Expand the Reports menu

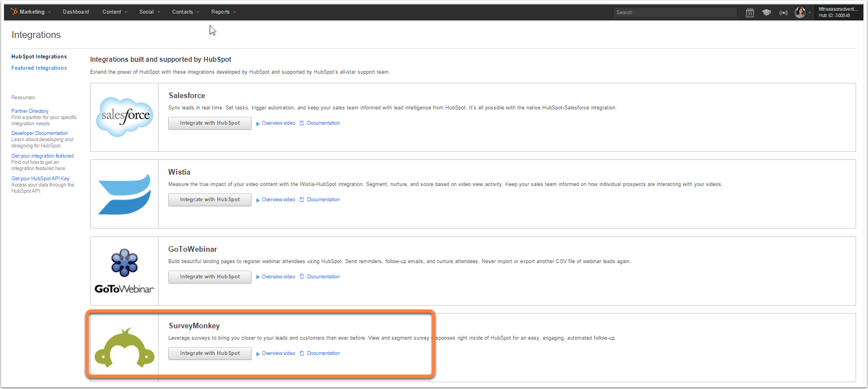coord(224,12)
